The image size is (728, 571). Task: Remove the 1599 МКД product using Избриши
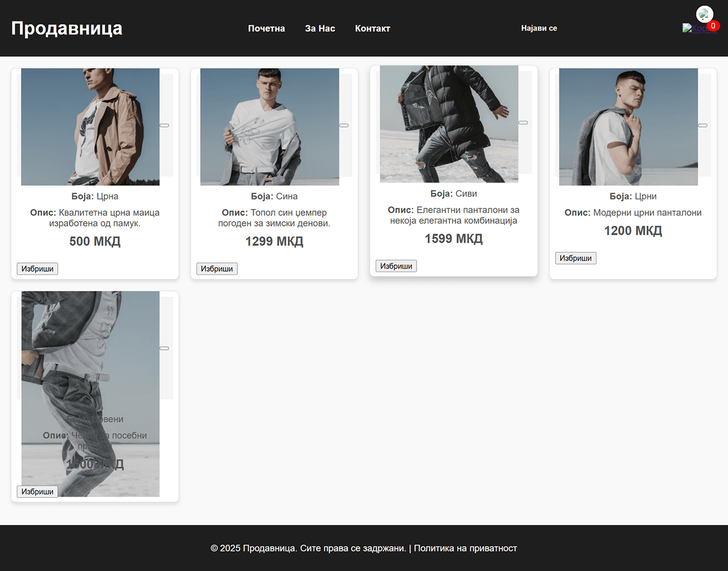click(x=396, y=266)
